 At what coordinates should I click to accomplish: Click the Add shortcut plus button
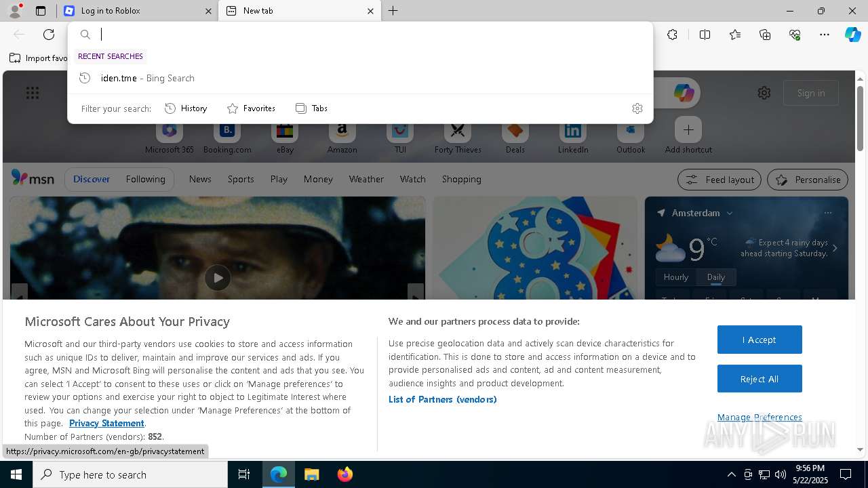[x=688, y=129]
